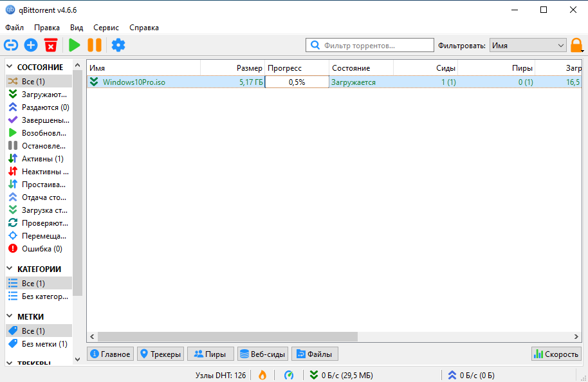Select the 'Все (1)' status filter
The image size is (588, 382).
(x=39, y=81)
